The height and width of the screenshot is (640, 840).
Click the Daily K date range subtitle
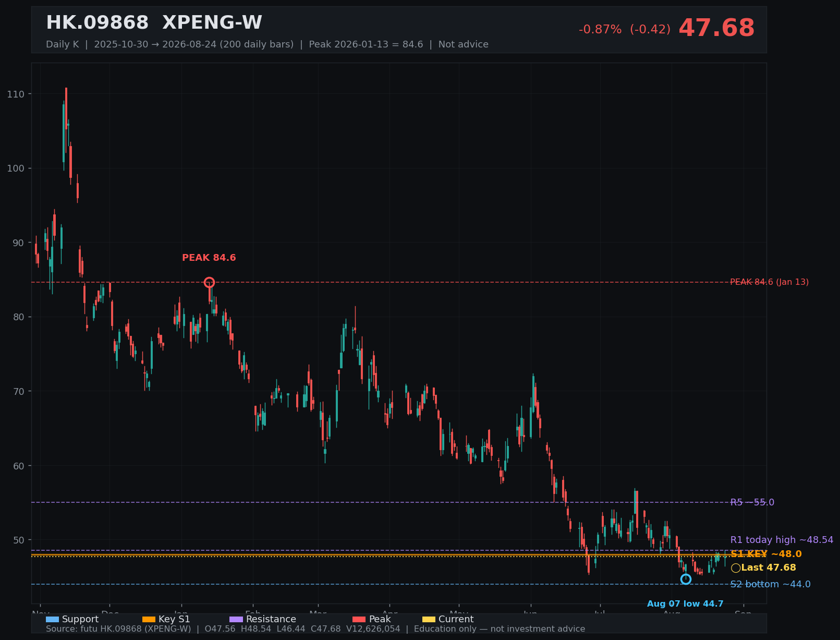point(267,44)
